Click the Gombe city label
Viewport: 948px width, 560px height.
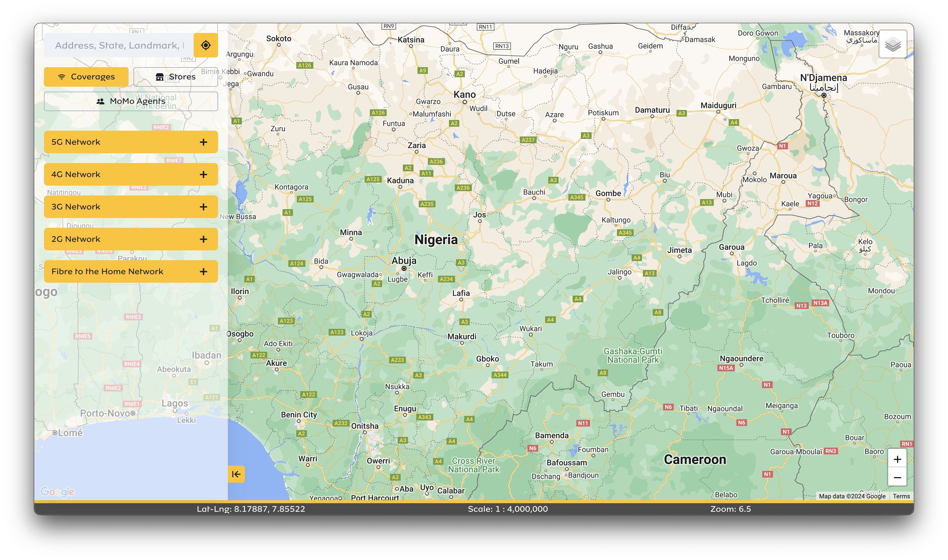click(608, 193)
